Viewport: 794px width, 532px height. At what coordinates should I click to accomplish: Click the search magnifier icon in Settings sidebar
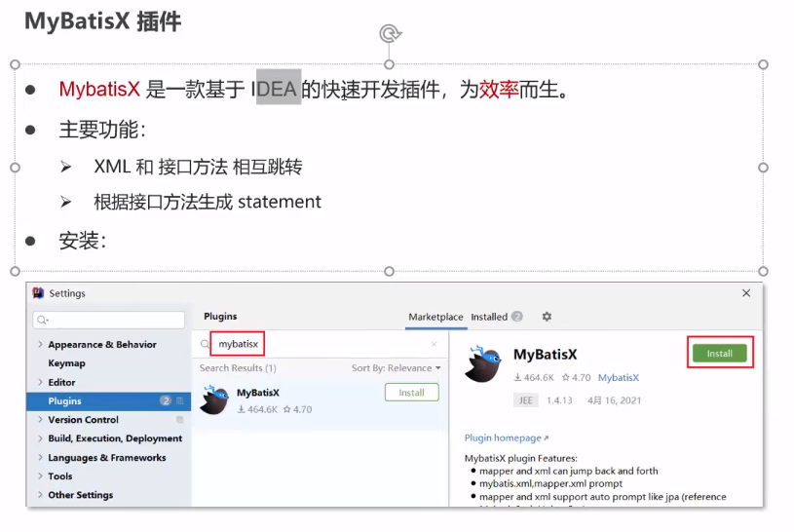click(x=43, y=320)
